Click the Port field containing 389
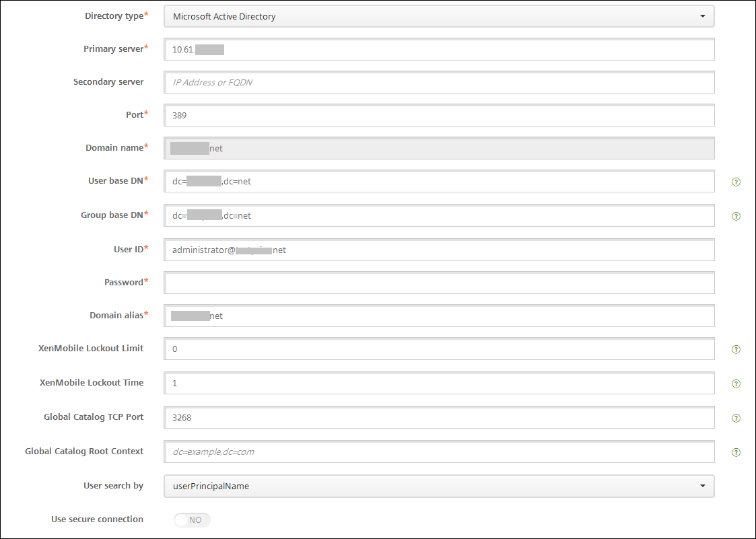The width and height of the screenshot is (756, 539). [x=439, y=116]
